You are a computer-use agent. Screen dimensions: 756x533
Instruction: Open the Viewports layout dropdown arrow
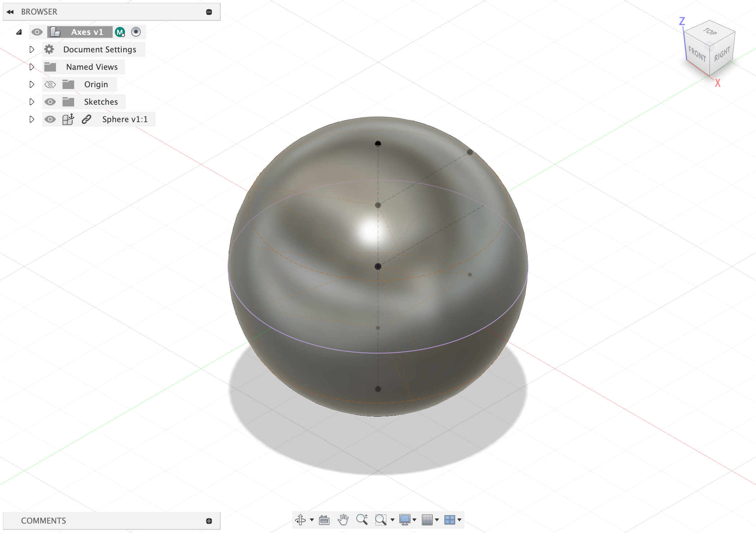(459, 520)
